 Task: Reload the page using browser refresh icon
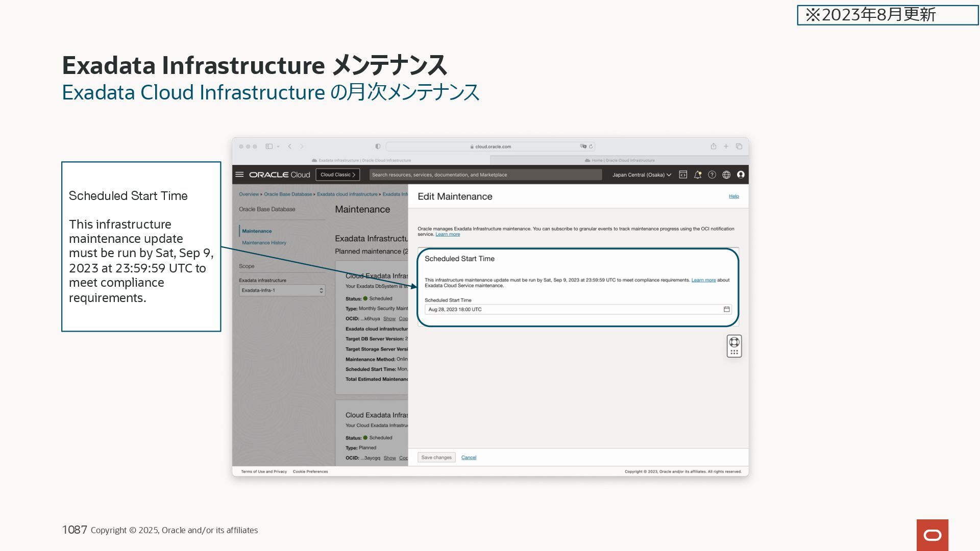pos(591,146)
